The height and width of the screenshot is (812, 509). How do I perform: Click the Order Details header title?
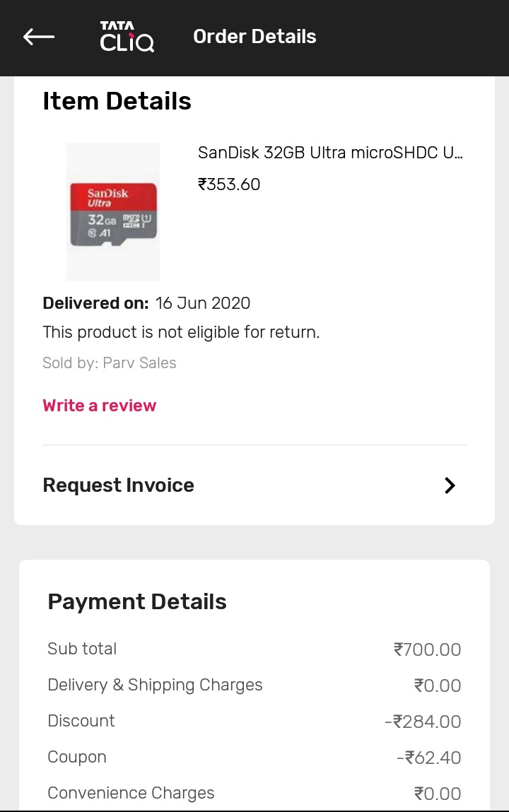[255, 37]
